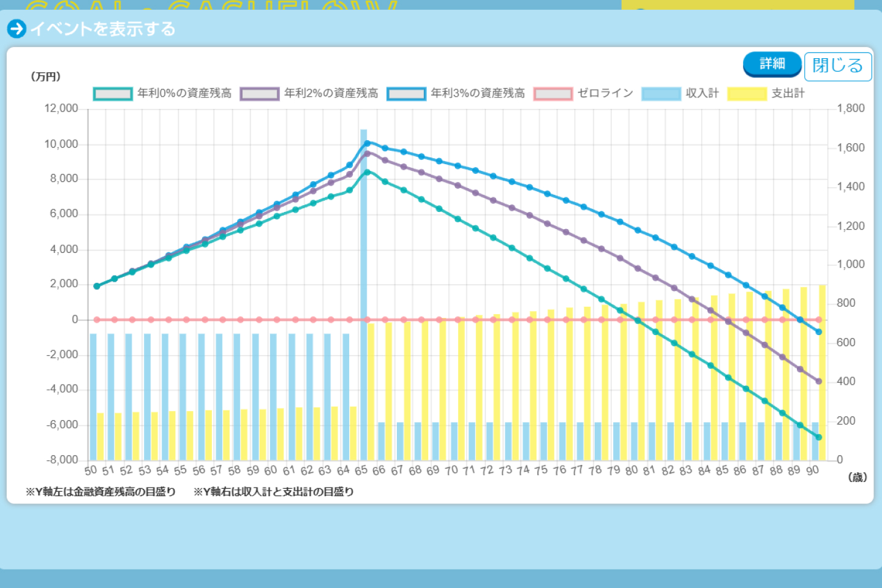Viewport: 882px width, 588px height.
Task: Click the arrow icon beside イベントを表示する
Action: [17, 29]
